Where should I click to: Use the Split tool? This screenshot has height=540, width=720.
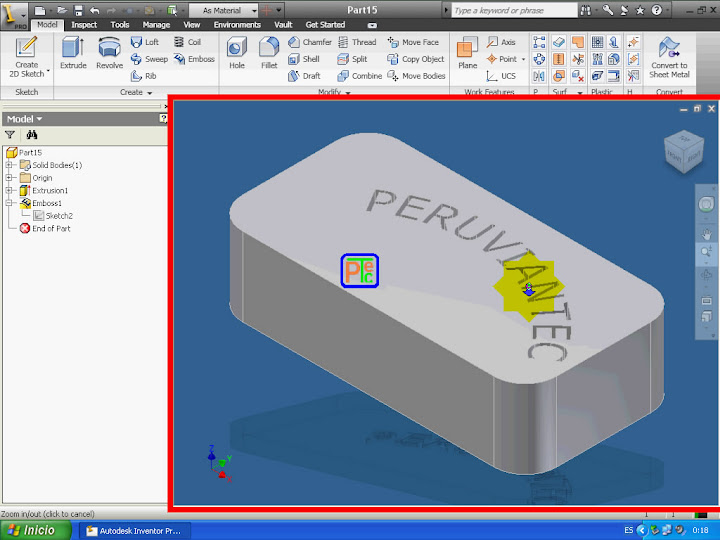click(352, 59)
